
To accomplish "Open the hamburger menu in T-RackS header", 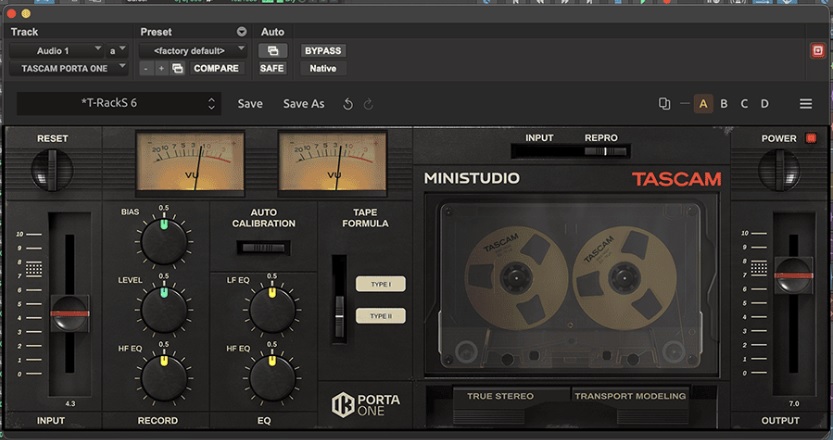I will pyautogui.click(x=806, y=104).
